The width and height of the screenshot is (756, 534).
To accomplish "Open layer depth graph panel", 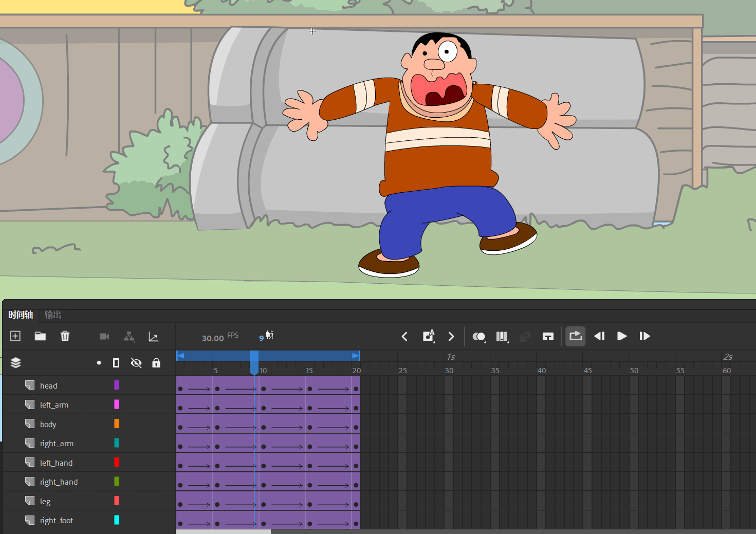I will pyautogui.click(x=153, y=337).
